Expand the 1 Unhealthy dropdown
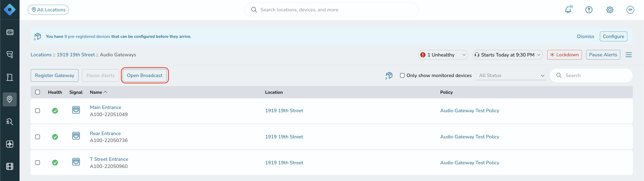 click(x=443, y=55)
